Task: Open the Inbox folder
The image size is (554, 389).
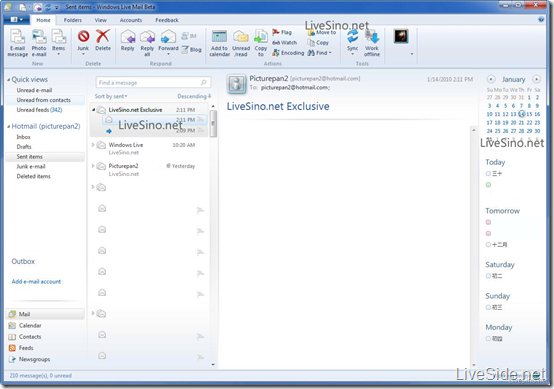Action: [24, 137]
